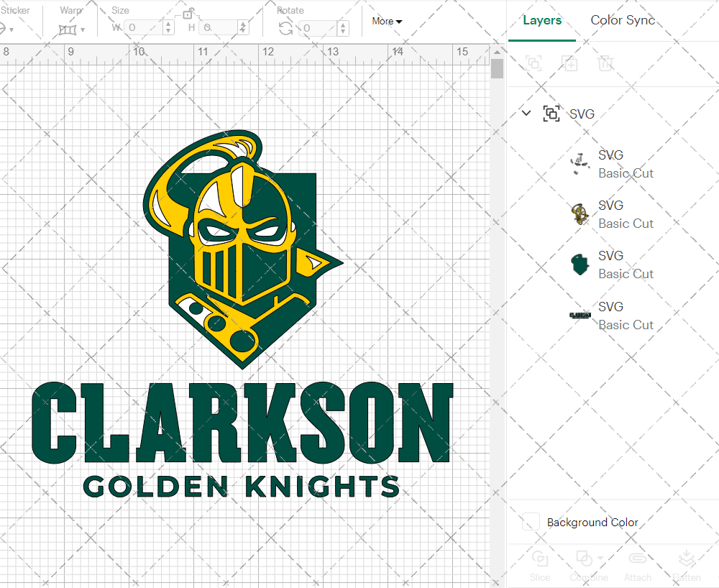This screenshot has height=588, width=719.
Task: Click the group select icon next to SVG
Action: [x=551, y=114]
